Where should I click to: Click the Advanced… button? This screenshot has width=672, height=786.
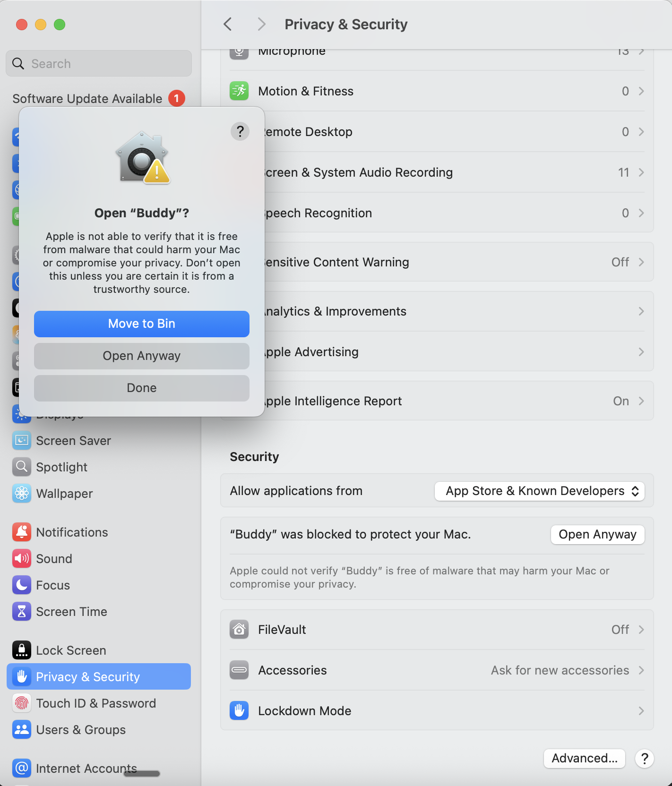585,758
